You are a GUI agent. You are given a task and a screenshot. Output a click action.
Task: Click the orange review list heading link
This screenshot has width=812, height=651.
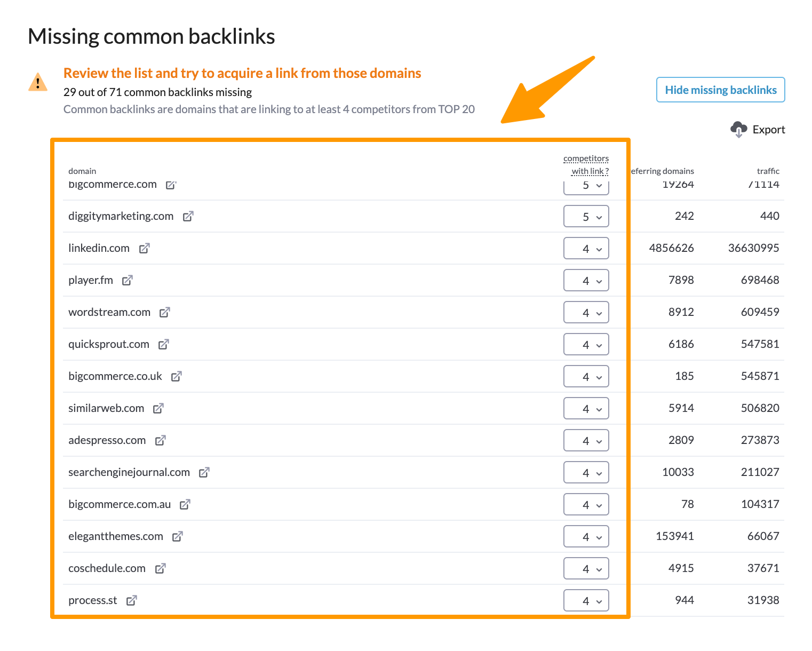point(242,73)
